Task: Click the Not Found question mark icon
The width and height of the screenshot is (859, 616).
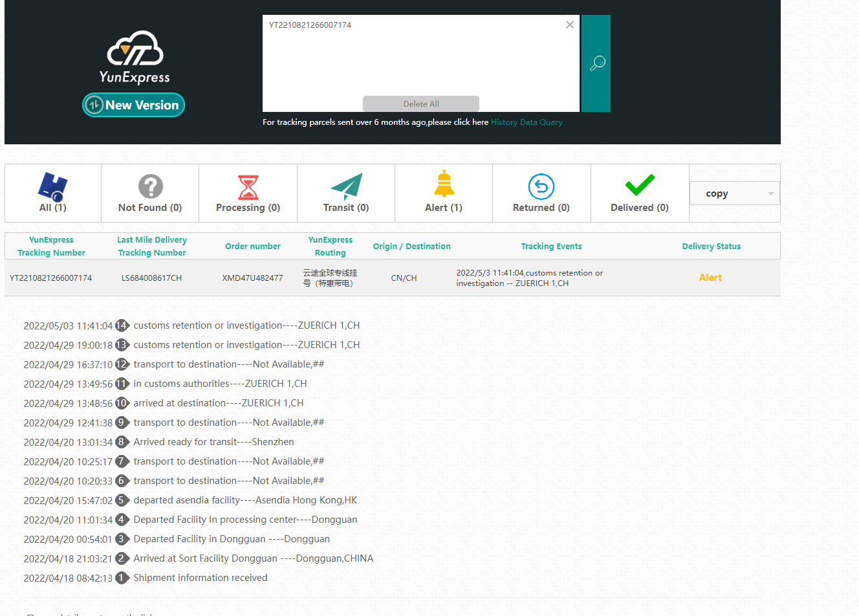Action: click(150, 187)
